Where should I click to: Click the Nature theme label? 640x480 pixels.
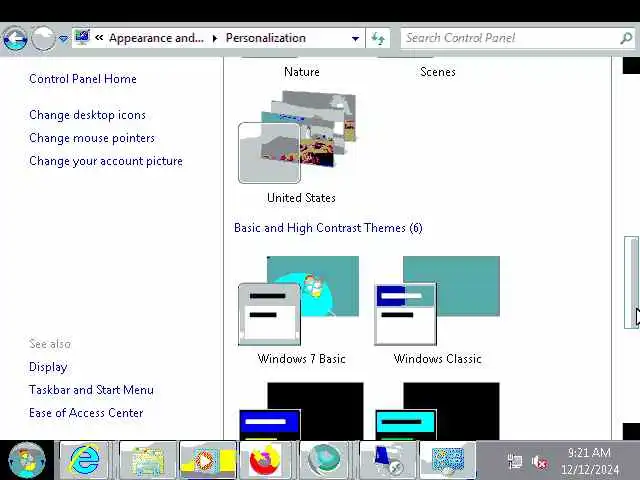point(302,72)
